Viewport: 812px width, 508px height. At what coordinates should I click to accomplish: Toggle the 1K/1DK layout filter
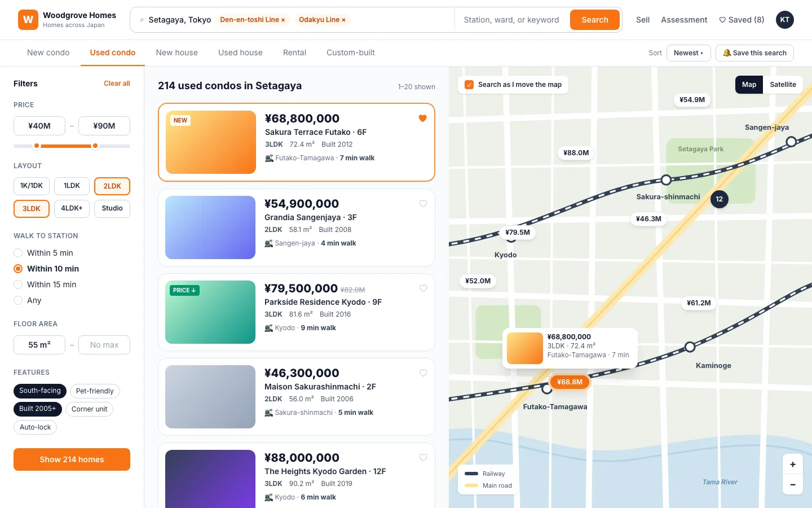pos(32,186)
